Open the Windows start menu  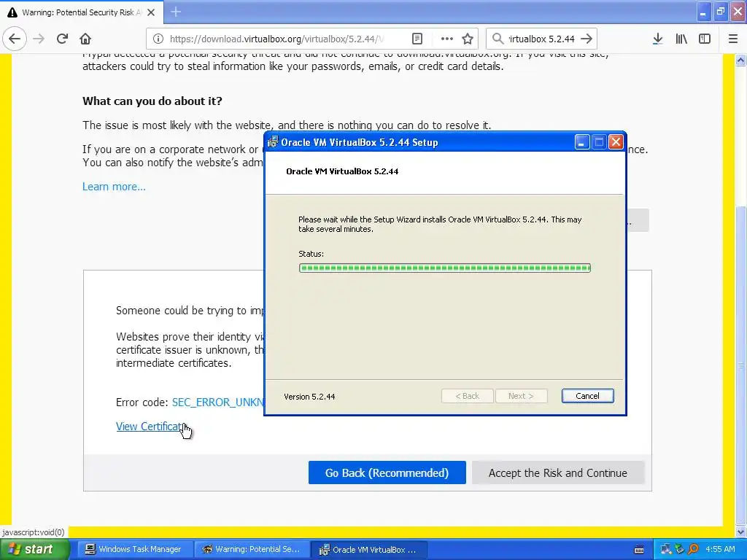[34, 549]
